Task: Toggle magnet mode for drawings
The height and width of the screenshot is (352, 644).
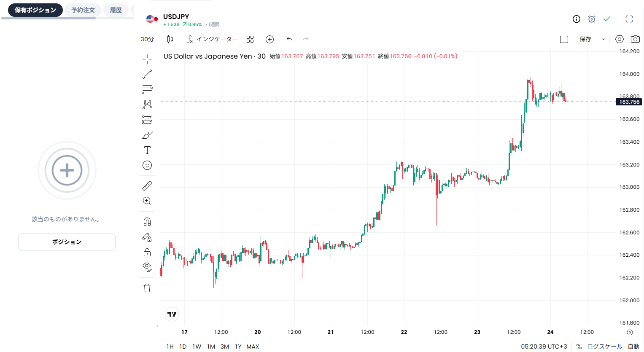Action: click(x=147, y=222)
